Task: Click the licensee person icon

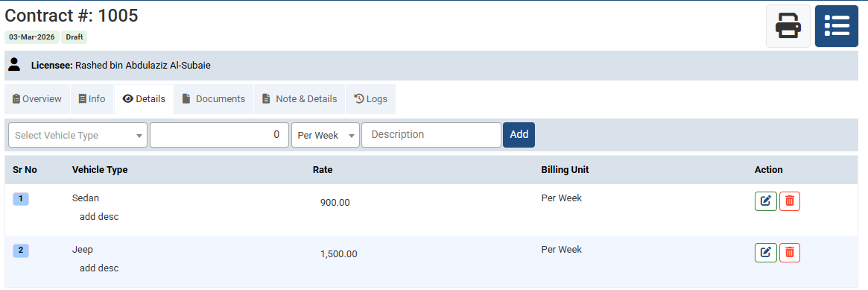Action: [14, 65]
